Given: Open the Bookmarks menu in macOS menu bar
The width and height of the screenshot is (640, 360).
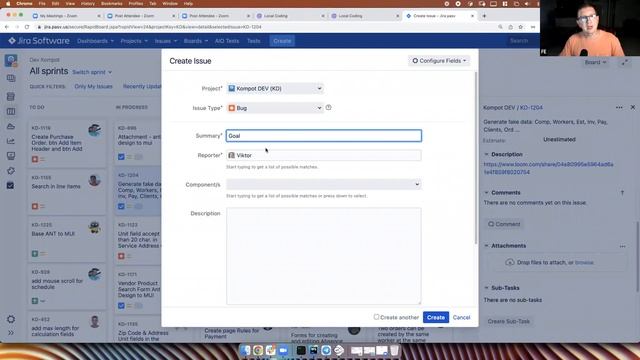Looking at the screenshot, I should (111, 3).
